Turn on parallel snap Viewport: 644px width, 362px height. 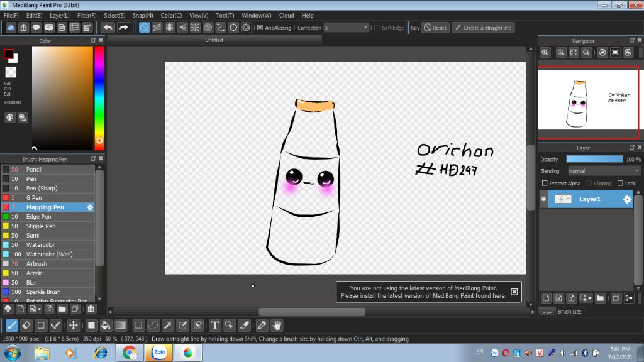coord(157,28)
